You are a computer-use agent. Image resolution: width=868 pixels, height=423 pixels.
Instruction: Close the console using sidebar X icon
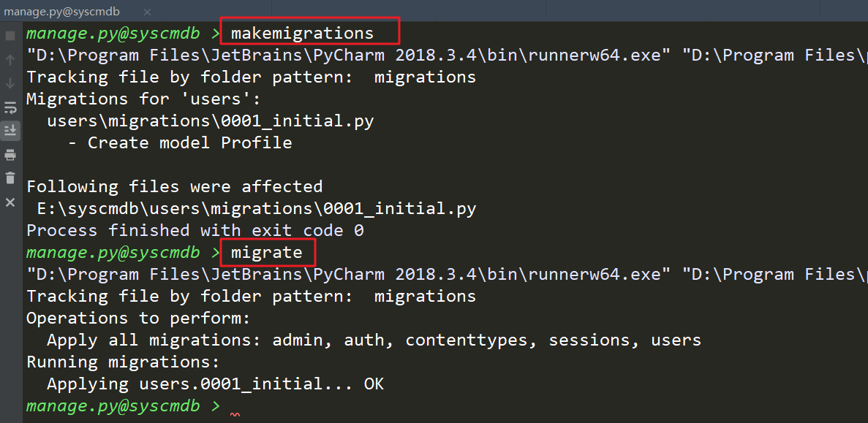[10, 202]
